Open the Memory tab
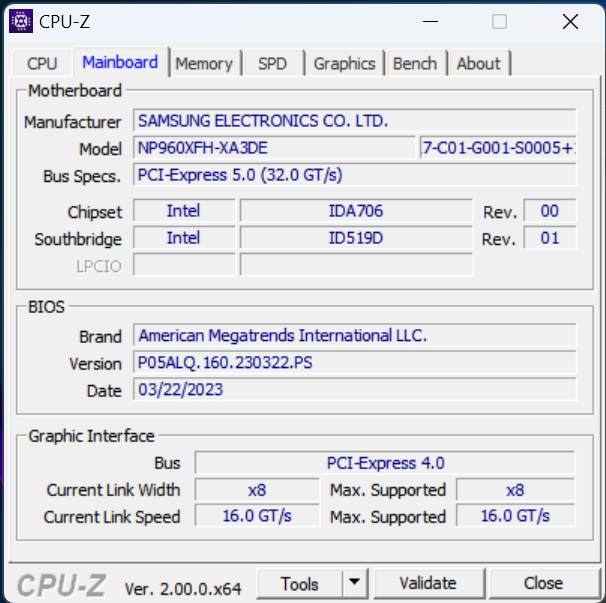This screenshot has height=603, width=606. [x=204, y=63]
